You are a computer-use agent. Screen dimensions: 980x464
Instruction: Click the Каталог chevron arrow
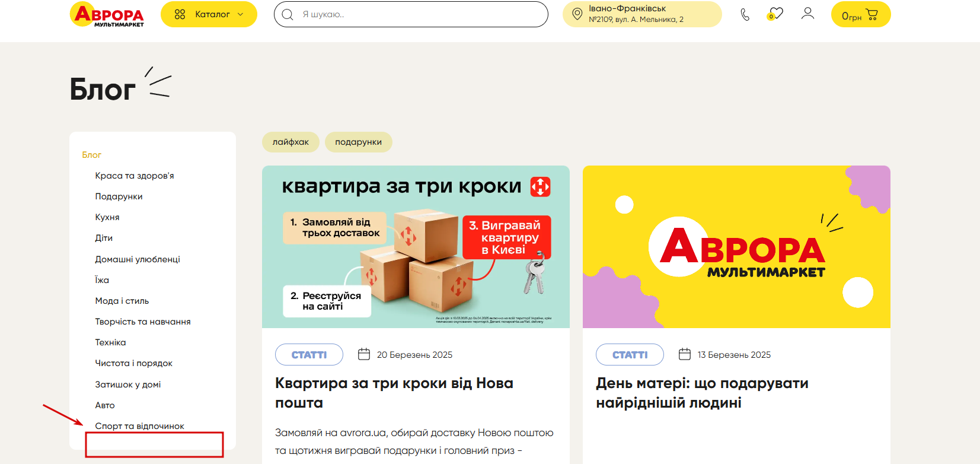(x=240, y=14)
